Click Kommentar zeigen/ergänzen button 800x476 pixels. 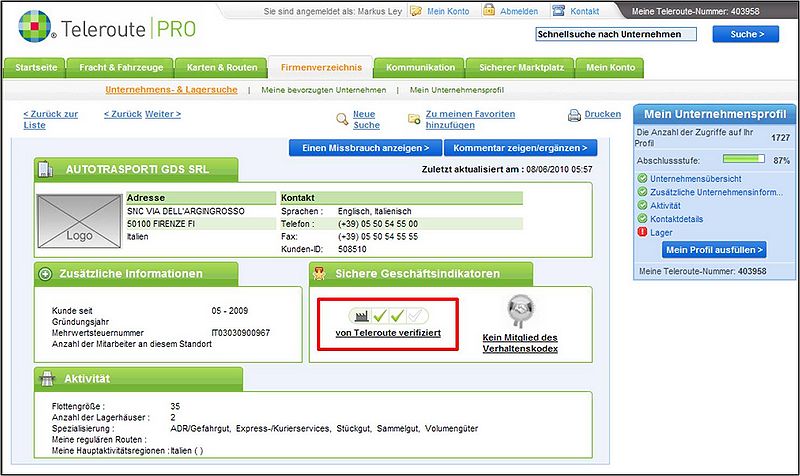pos(520,148)
